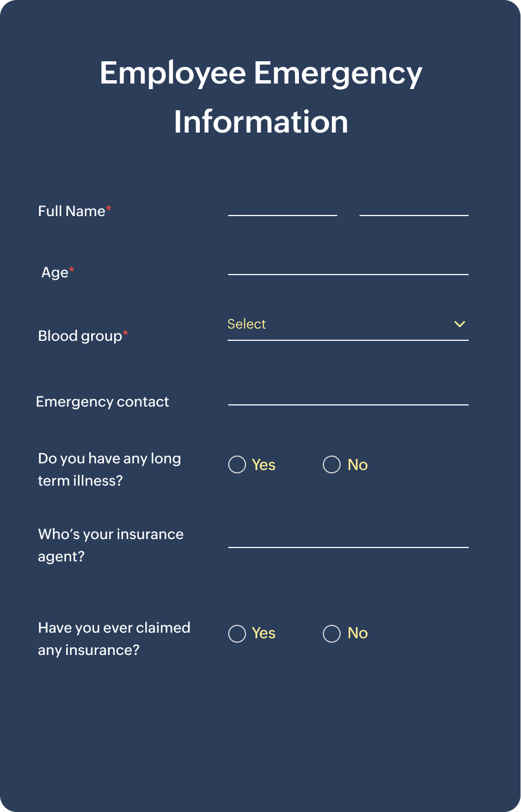Focus the last name input field
This screenshot has width=521, height=812.
click(x=414, y=208)
